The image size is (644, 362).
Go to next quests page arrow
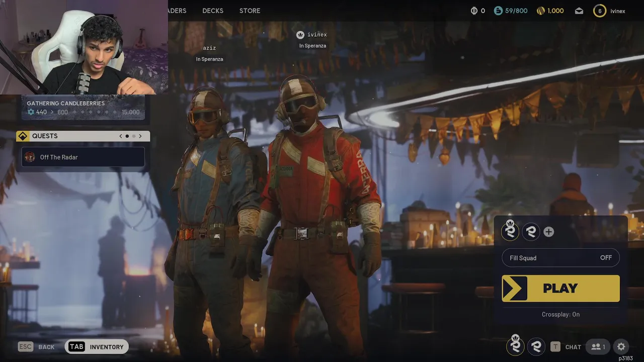(x=140, y=136)
